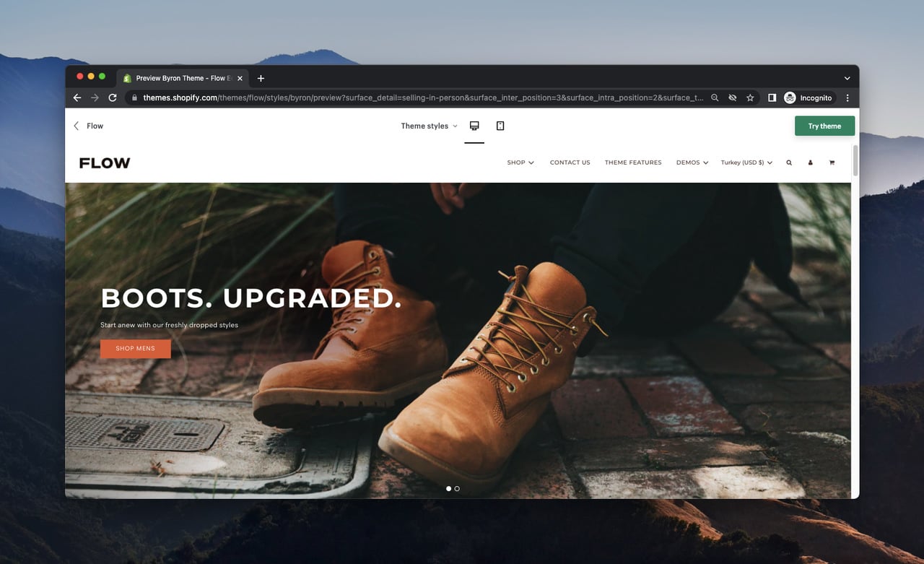Viewport: 924px width, 564px height.
Task: Expand the tab search chevron
Action: tap(847, 78)
